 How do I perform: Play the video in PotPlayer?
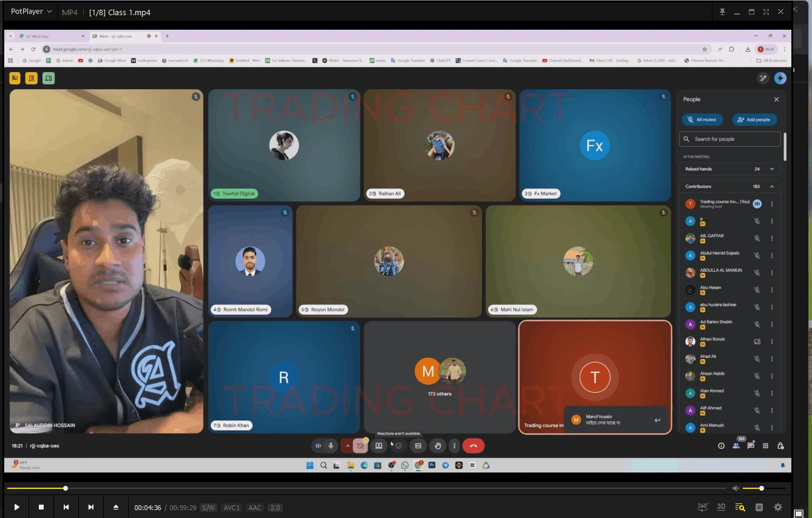tap(16, 507)
